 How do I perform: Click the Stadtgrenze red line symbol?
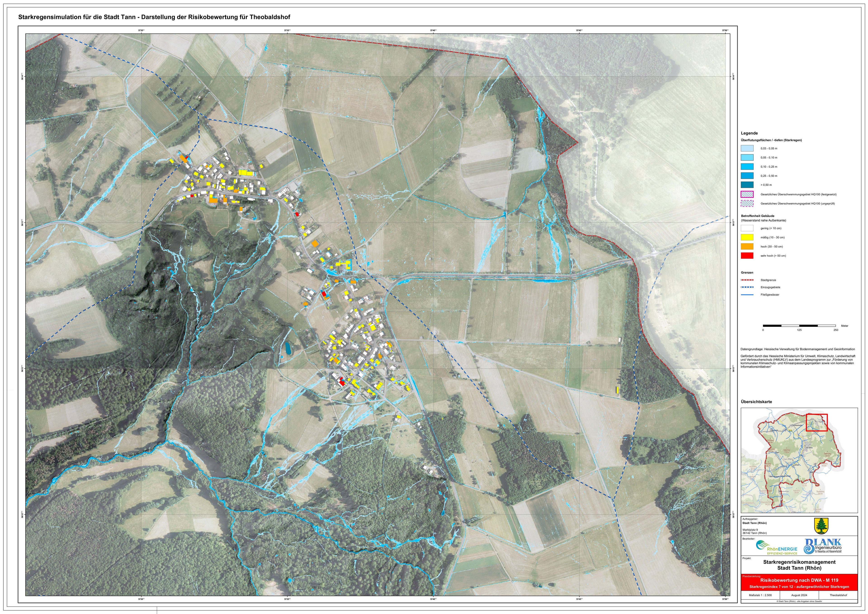tap(747, 280)
